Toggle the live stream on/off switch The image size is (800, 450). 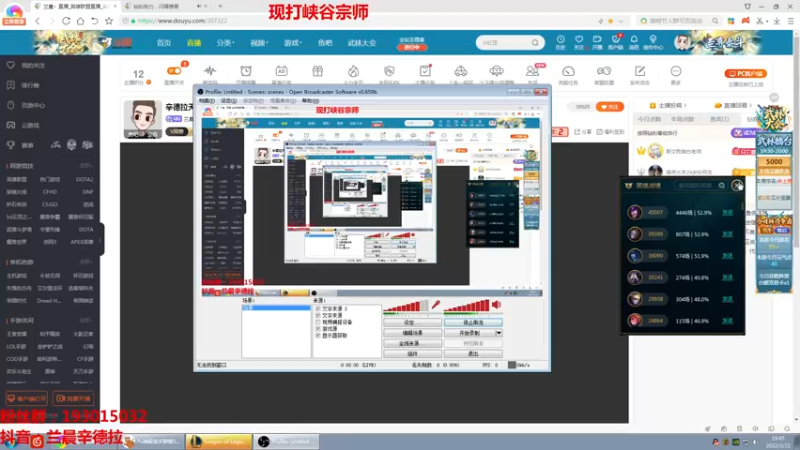tap(174, 71)
